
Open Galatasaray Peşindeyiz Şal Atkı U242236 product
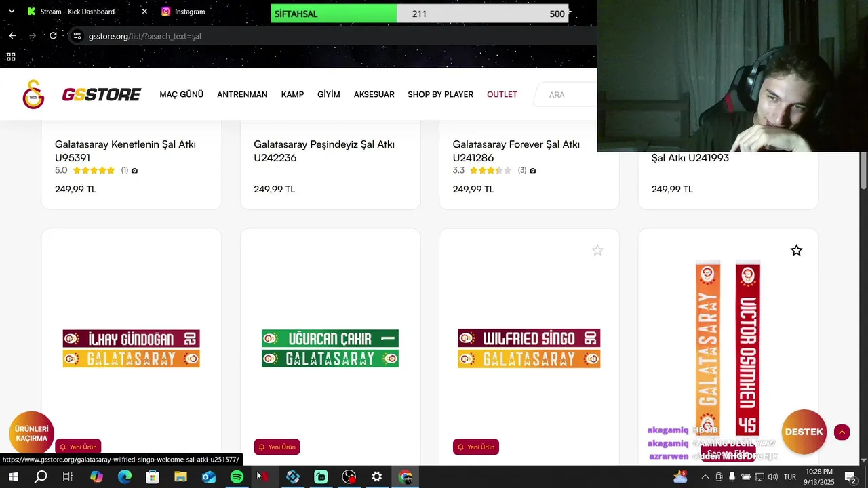pyautogui.click(x=324, y=151)
